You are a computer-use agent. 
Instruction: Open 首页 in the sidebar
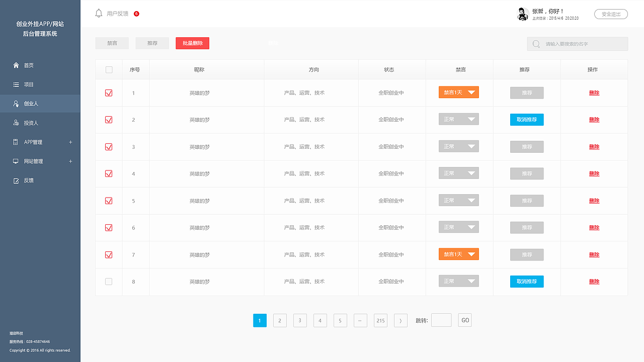tap(29, 65)
